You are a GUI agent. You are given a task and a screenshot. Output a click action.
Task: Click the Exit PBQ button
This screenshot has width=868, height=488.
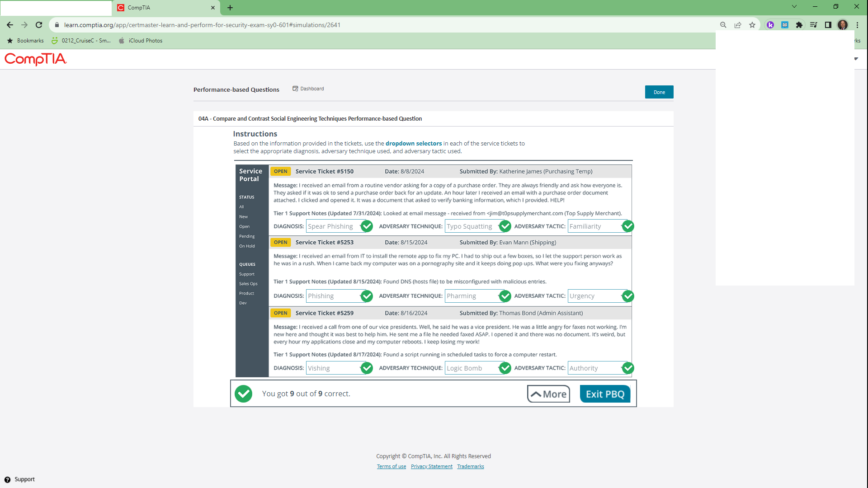pos(605,394)
